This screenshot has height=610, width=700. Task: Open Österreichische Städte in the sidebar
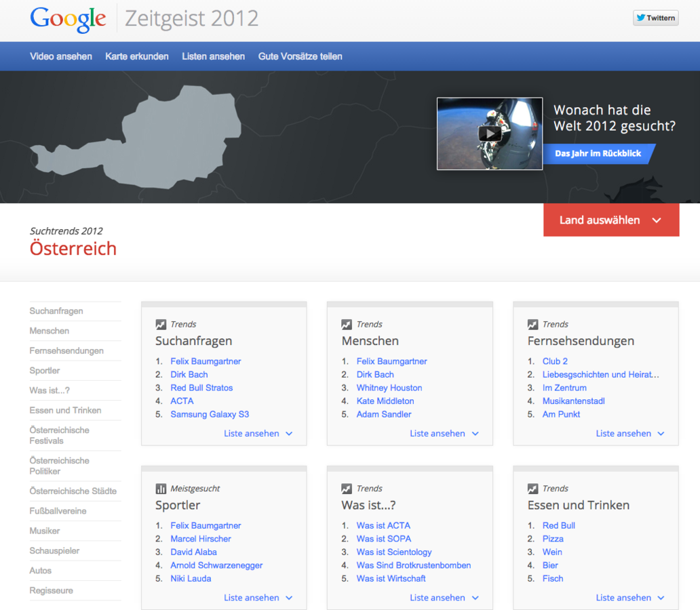point(73,491)
